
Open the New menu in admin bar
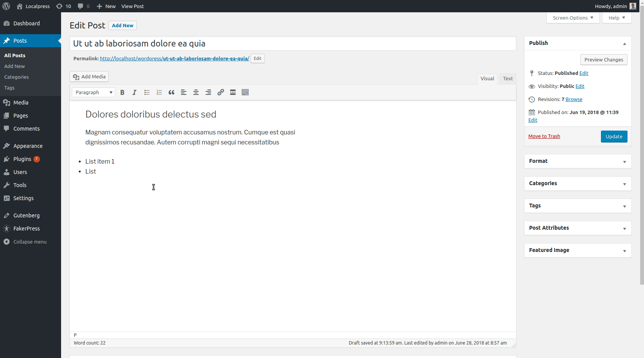pos(106,6)
